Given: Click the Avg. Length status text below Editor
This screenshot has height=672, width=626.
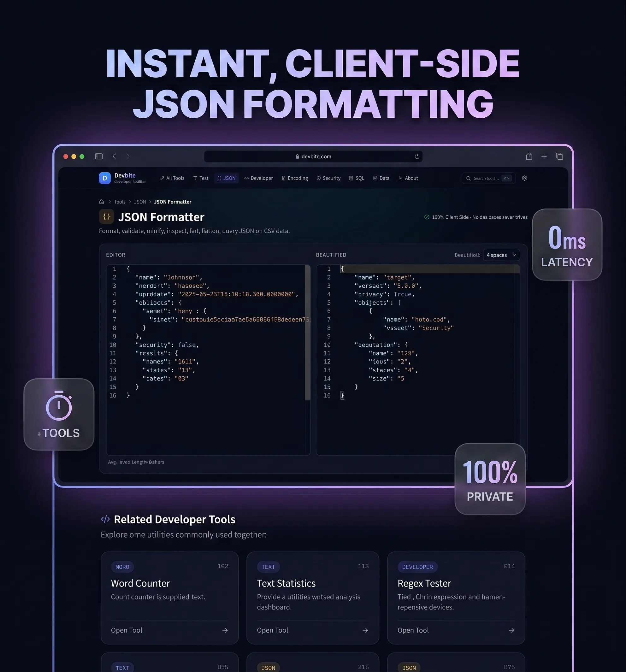Looking at the screenshot, I should click(136, 462).
